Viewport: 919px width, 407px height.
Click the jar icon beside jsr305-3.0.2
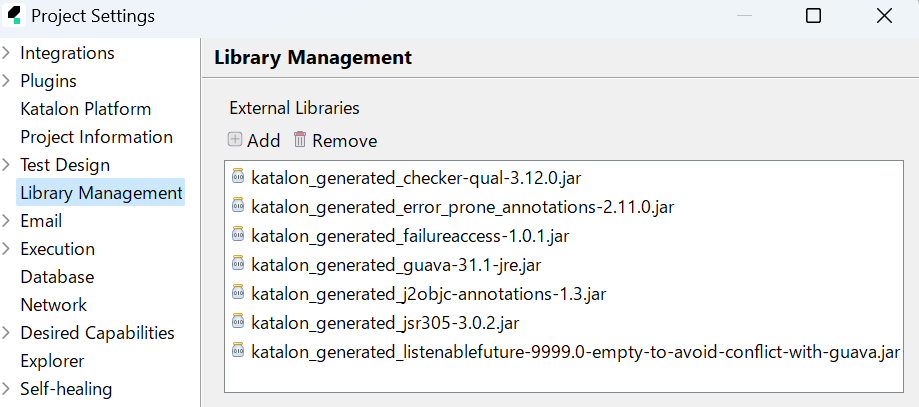coord(238,323)
